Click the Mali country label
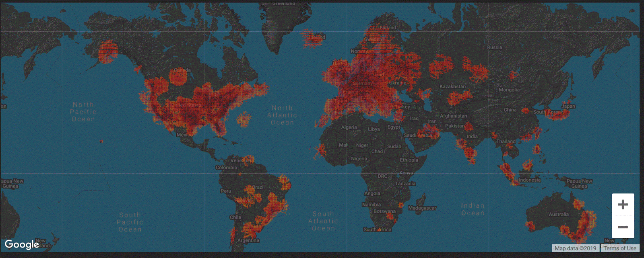The image size is (644, 258). (x=343, y=145)
